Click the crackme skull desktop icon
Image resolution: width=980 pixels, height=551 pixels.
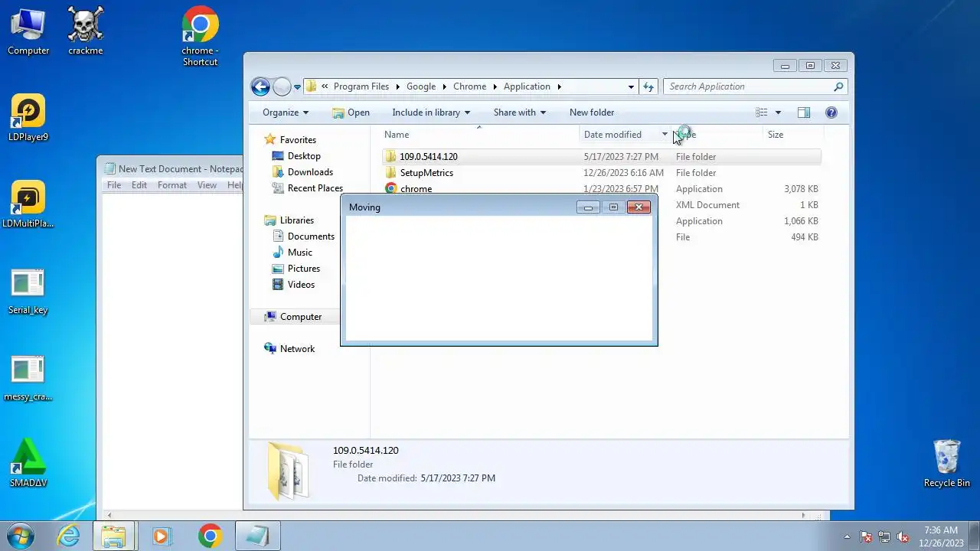coord(86,31)
